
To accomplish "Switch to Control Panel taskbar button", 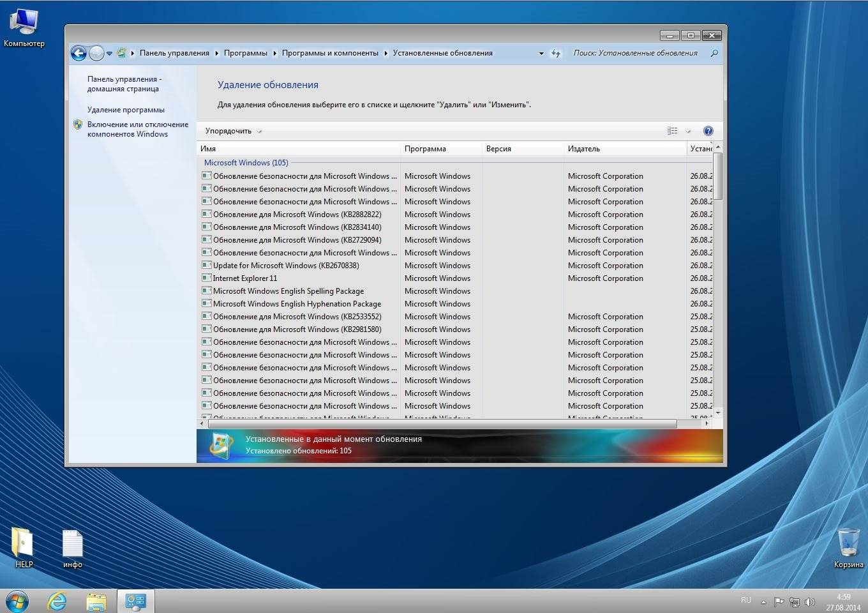I will [136, 601].
